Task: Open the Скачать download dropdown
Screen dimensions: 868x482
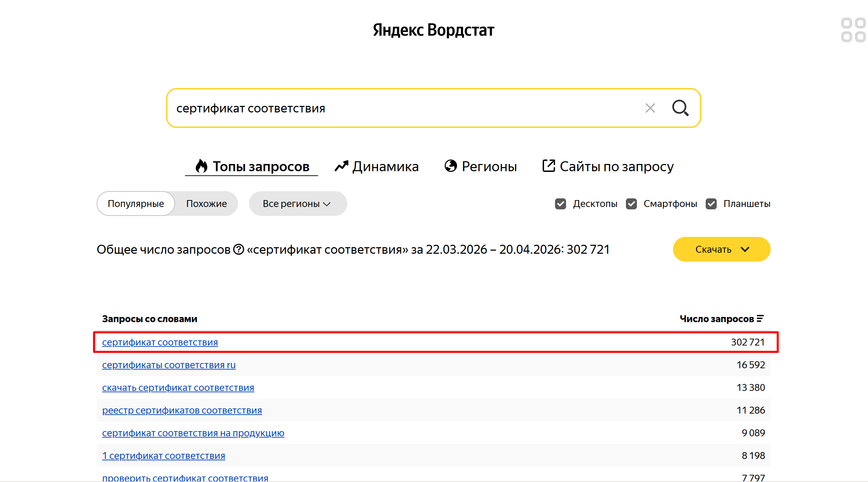Action: (x=721, y=249)
